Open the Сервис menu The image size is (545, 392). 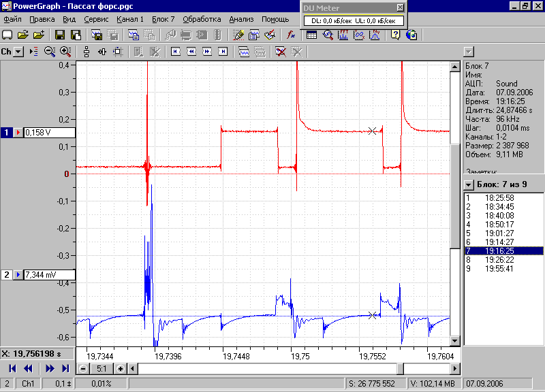tap(96, 20)
